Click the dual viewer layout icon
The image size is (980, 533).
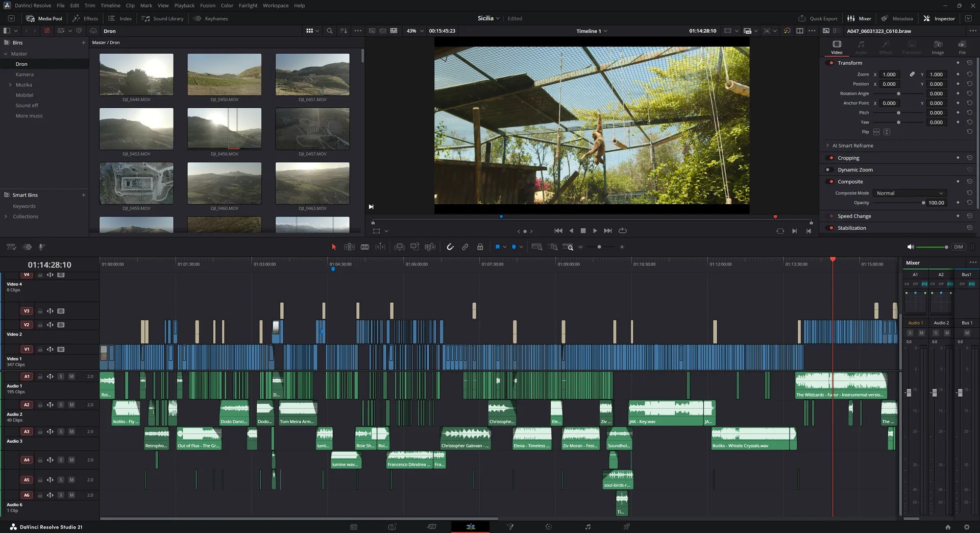coord(800,31)
